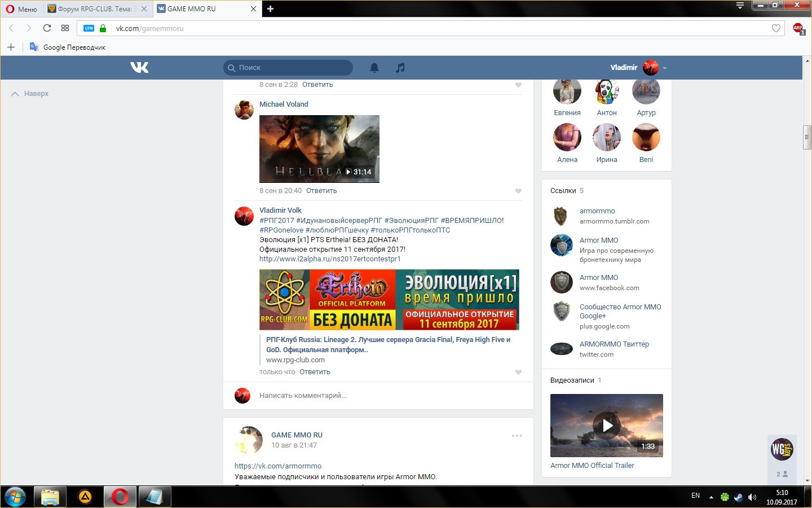This screenshot has height=508, width=812.
Task: Open the ARMORMMO Твиттер link
Action: tap(614, 344)
